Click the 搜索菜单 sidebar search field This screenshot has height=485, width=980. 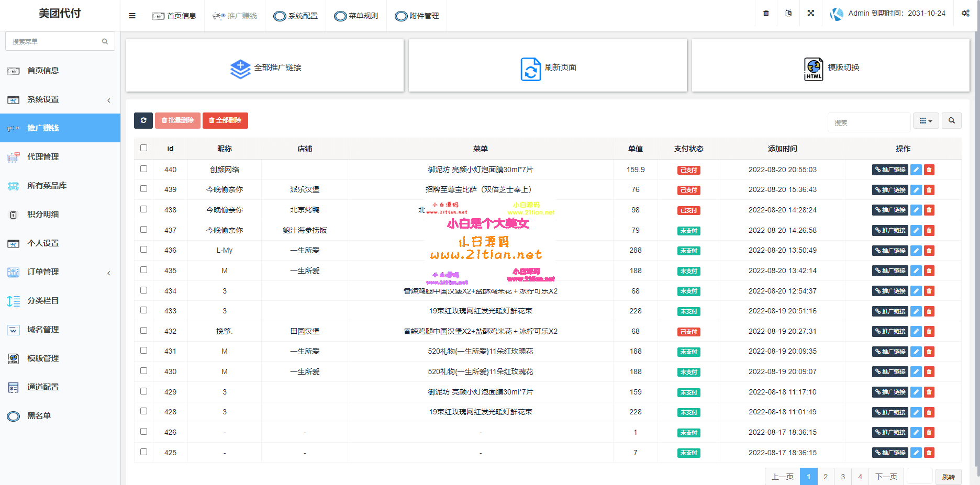point(55,41)
